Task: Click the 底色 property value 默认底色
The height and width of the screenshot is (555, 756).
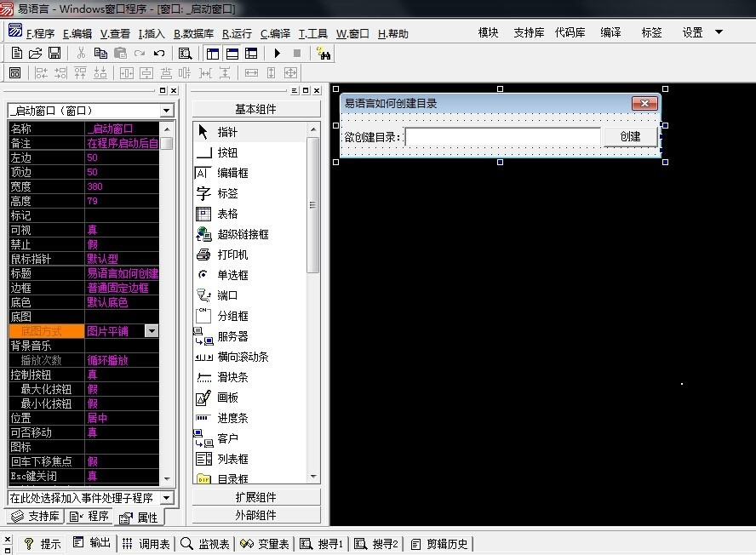Action: tap(122, 302)
